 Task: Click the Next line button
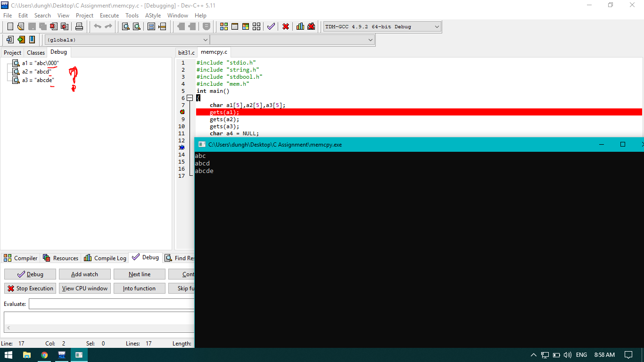click(140, 274)
